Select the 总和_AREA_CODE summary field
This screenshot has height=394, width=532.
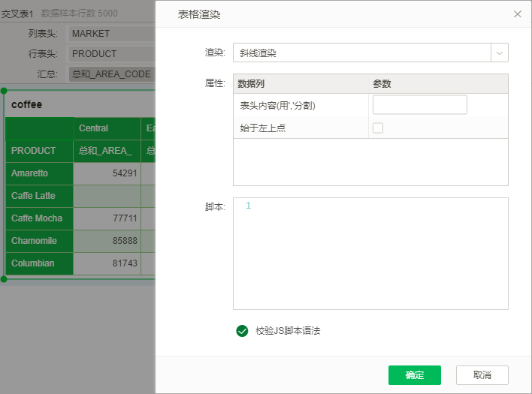point(111,74)
